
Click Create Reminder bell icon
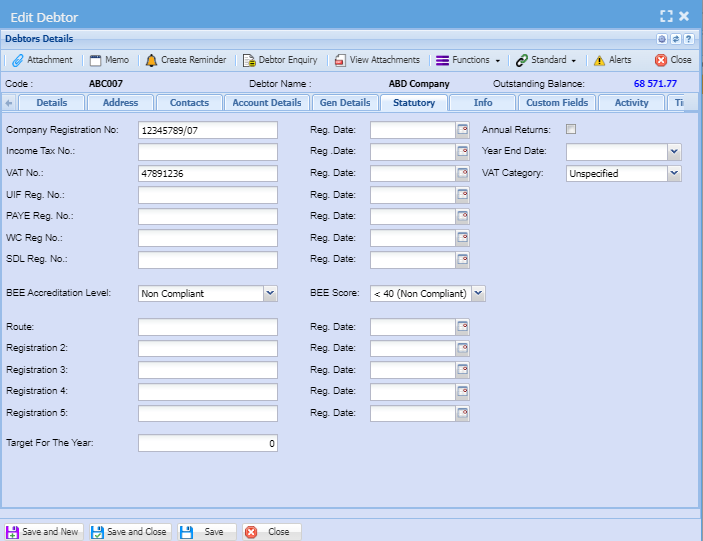[151, 60]
